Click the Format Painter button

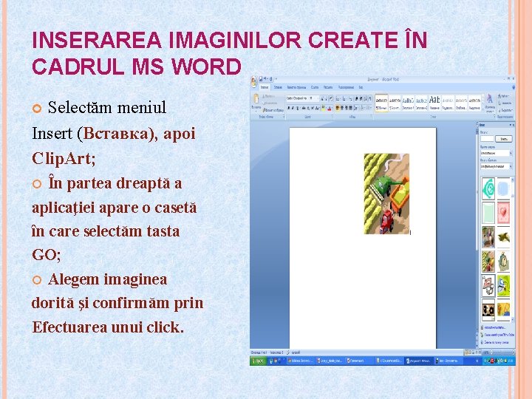273,110
